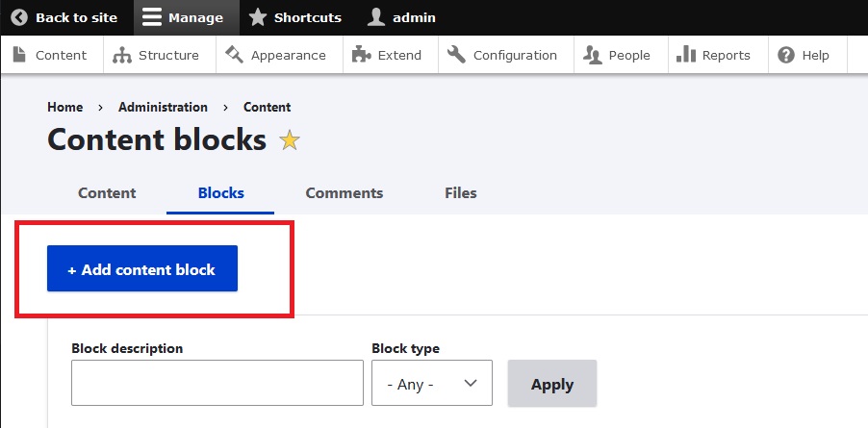Click the Apply filter button
The width and height of the screenshot is (868, 428).
pyautogui.click(x=552, y=384)
